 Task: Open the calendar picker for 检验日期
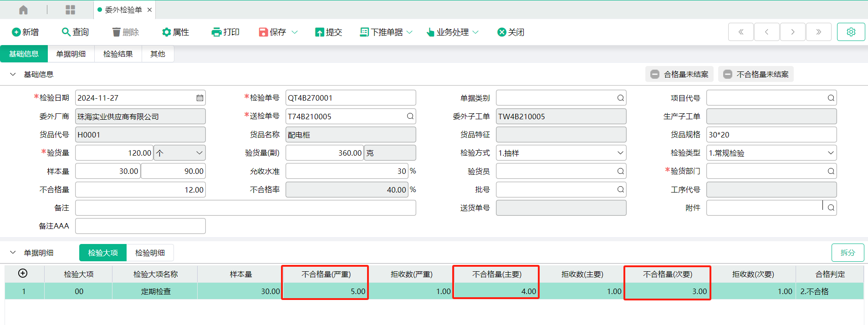(199, 98)
